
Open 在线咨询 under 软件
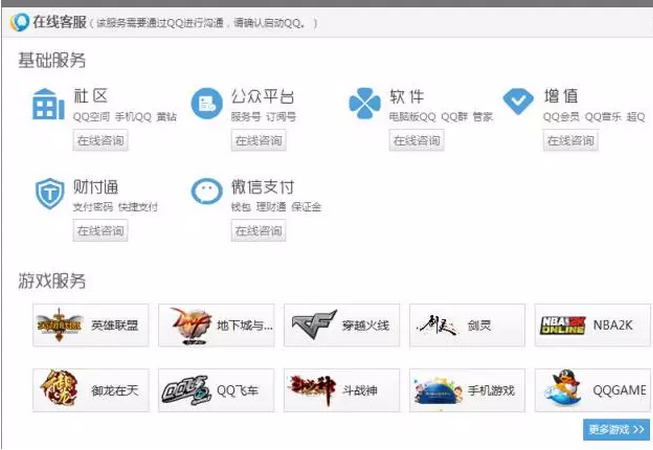(417, 140)
